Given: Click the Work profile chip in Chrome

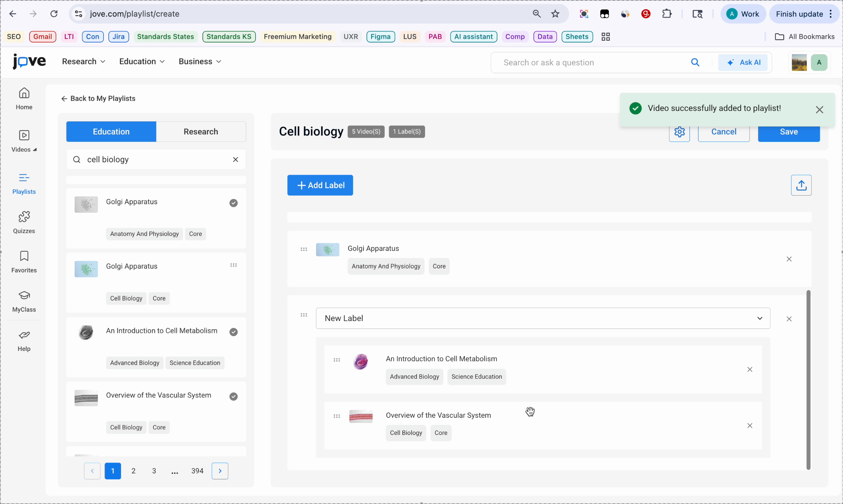Looking at the screenshot, I should (x=743, y=14).
